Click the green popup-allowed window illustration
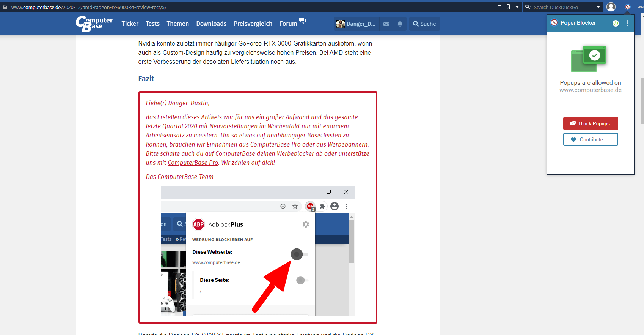This screenshot has width=644, height=335. (x=589, y=59)
